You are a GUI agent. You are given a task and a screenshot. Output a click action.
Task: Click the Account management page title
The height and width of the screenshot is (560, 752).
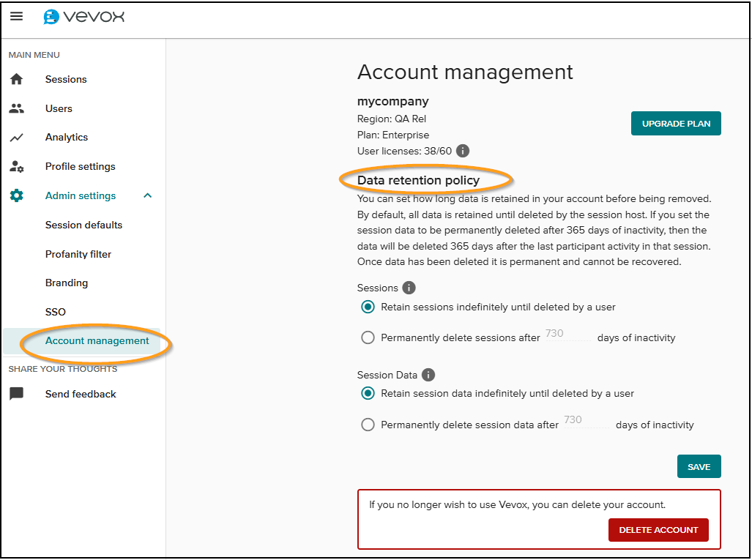point(465,72)
